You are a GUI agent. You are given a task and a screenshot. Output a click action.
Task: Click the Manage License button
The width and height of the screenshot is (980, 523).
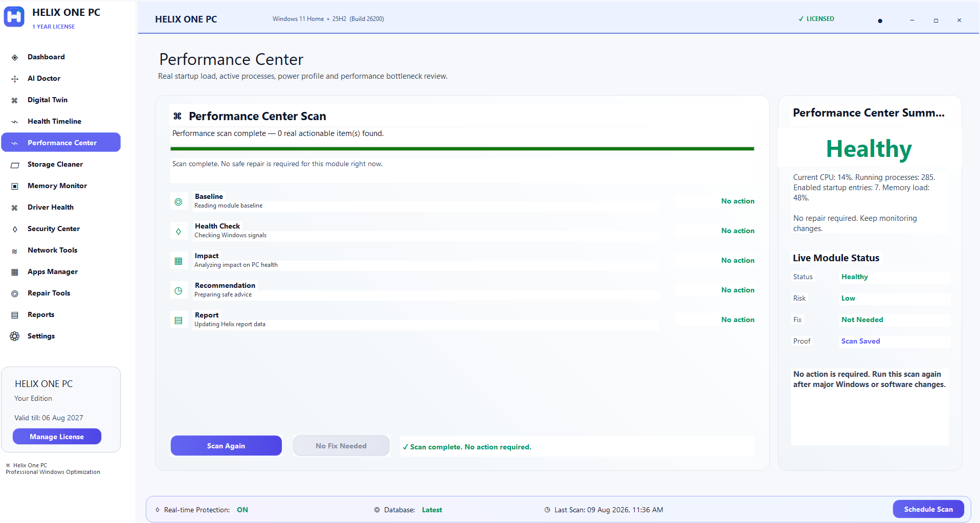point(57,437)
